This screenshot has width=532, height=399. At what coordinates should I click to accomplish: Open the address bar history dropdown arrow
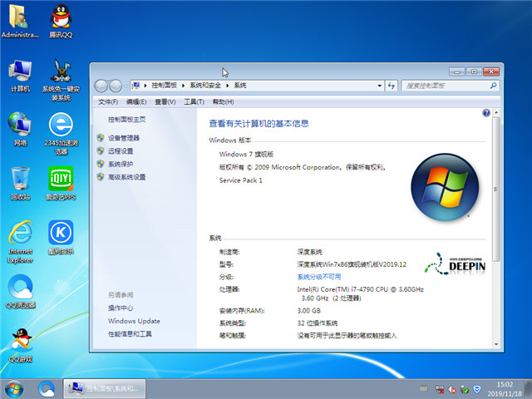click(x=380, y=86)
